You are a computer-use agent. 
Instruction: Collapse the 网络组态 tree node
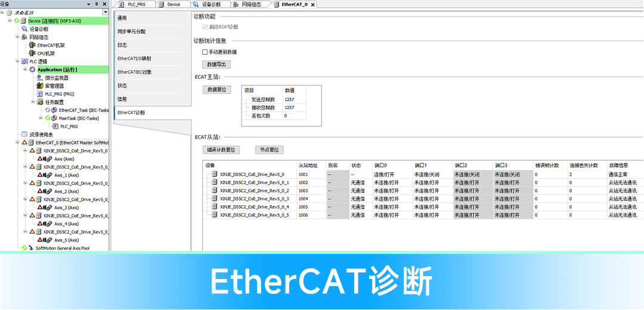[x=17, y=37]
